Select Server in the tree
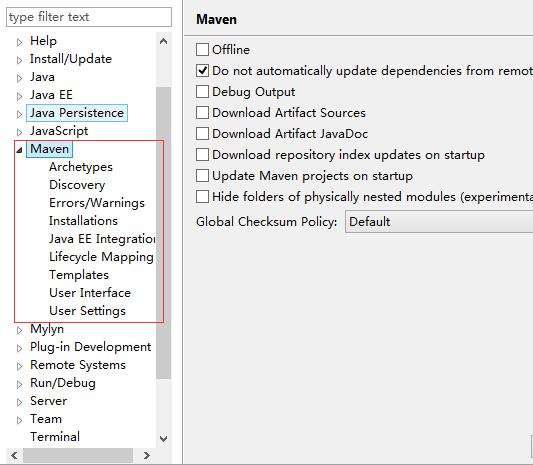The image size is (533, 465). pos(48,401)
